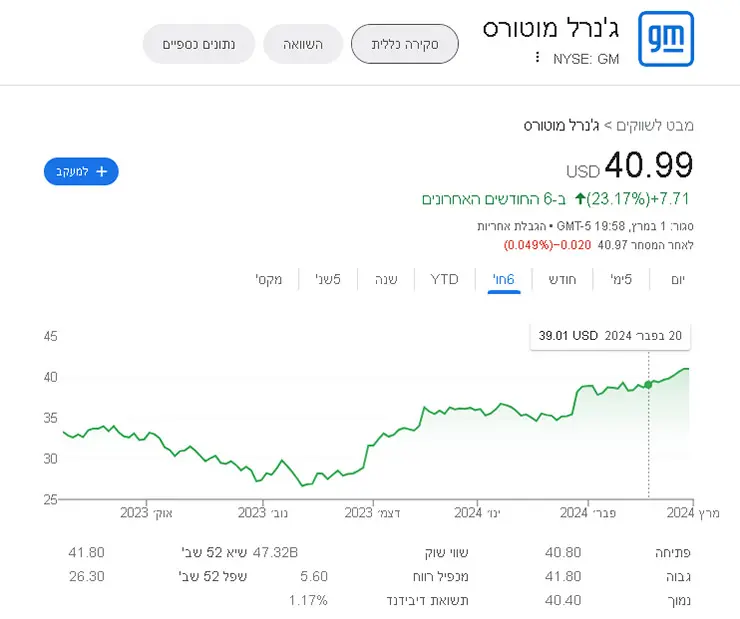Image resolution: width=740 pixels, height=619 pixels.
Task: Click the GM company logo
Action: 665,39
